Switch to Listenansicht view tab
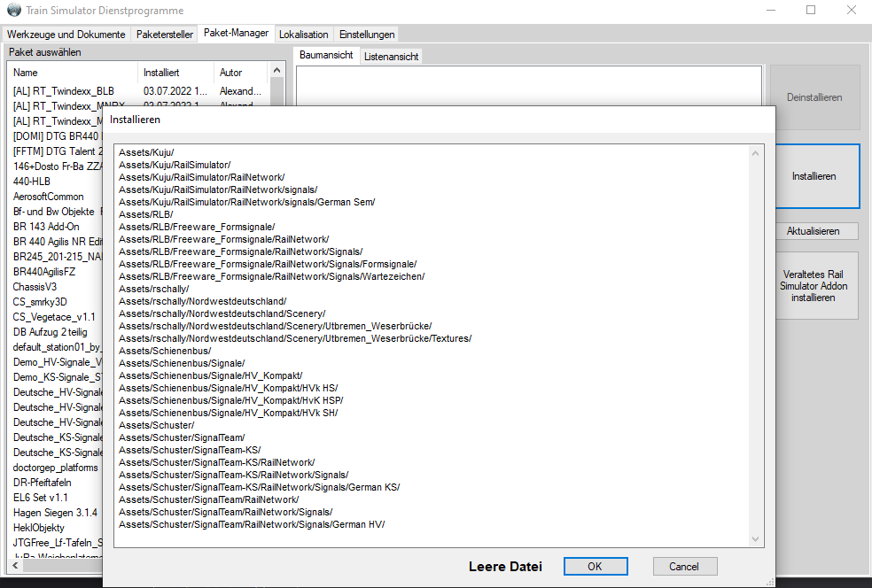The width and height of the screenshot is (872, 588). pyautogui.click(x=391, y=56)
